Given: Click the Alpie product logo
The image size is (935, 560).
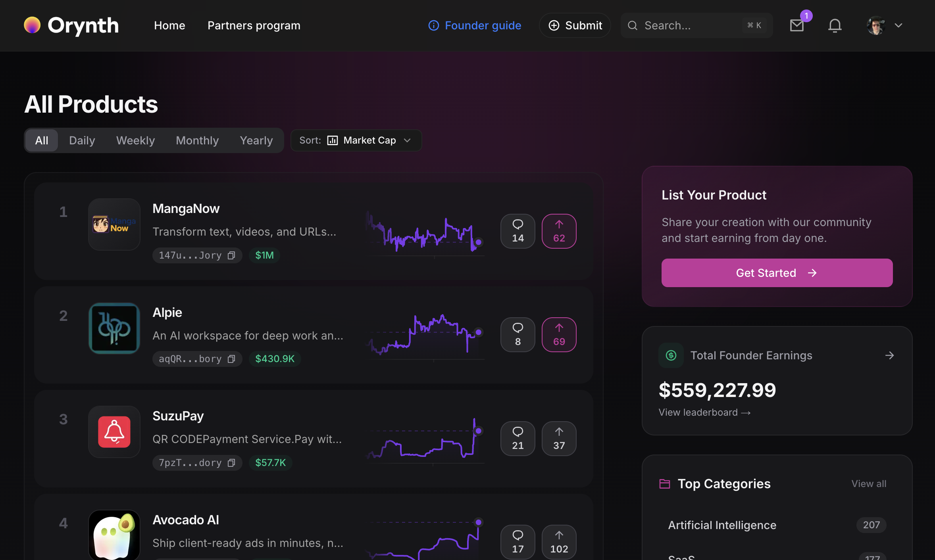Looking at the screenshot, I should coord(114,328).
